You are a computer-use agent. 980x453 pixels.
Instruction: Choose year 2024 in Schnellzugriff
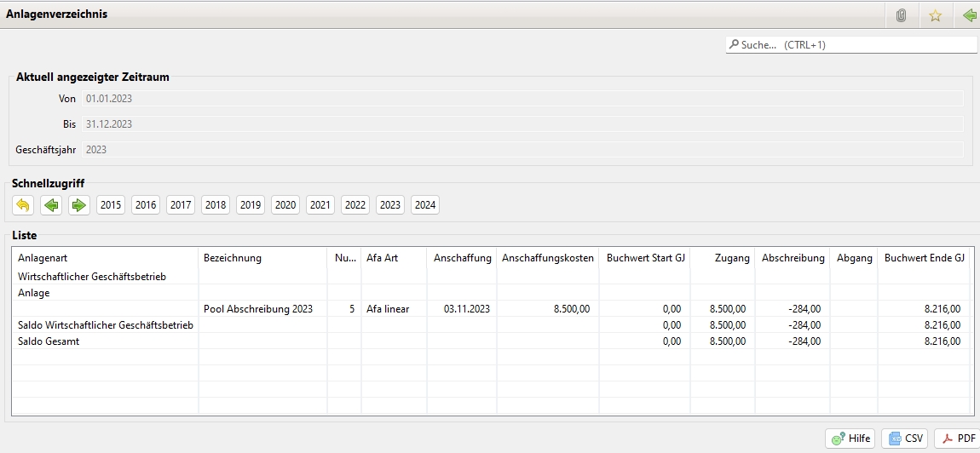click(x=425, y=205)
